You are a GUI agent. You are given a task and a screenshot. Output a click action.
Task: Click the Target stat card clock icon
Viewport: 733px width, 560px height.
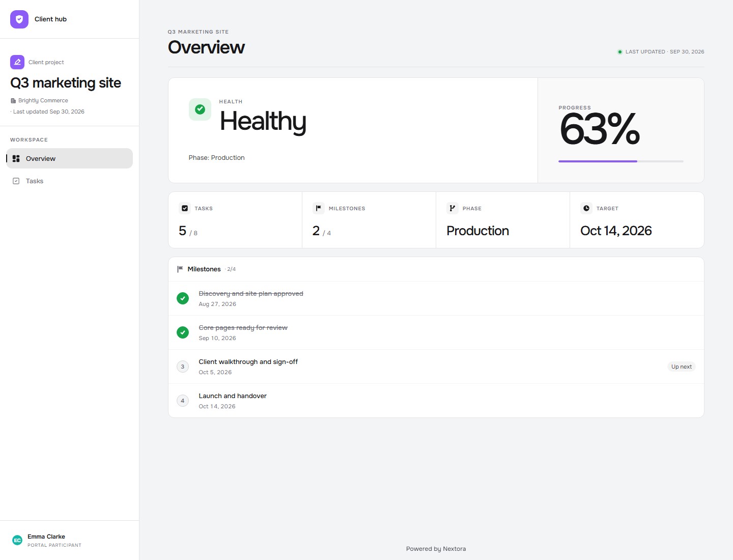pos(586,208)
